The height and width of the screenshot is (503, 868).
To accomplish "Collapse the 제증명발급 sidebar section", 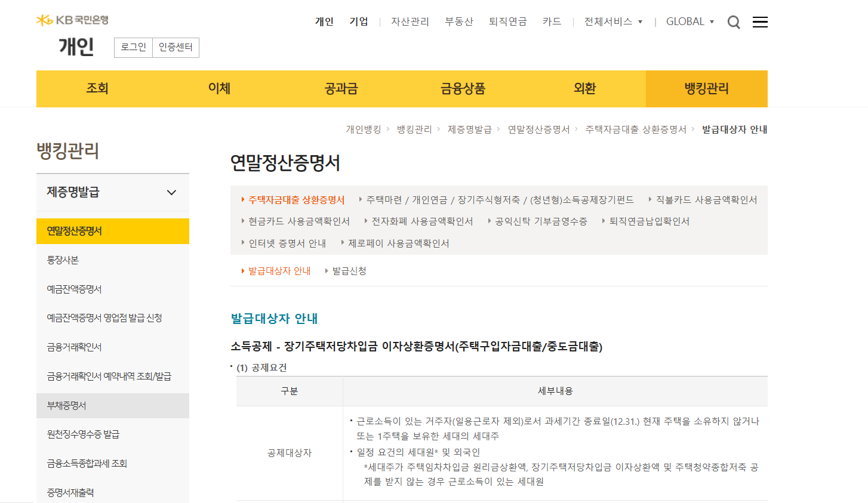I will (171, 192).
